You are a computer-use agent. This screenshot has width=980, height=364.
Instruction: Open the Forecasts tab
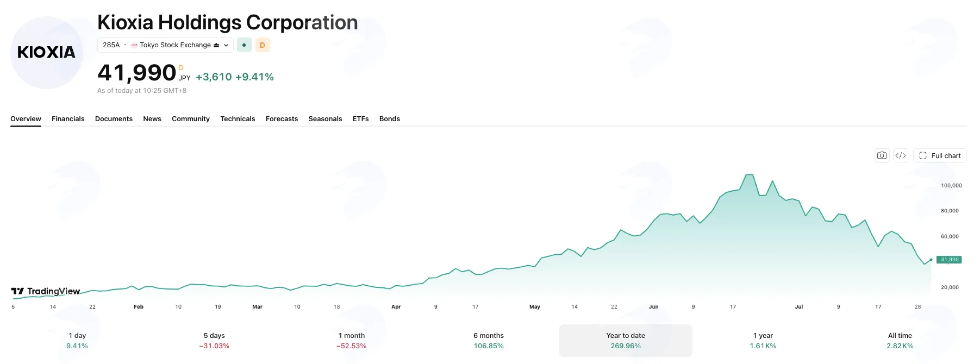pyautogui.click(x=282, y=119)
